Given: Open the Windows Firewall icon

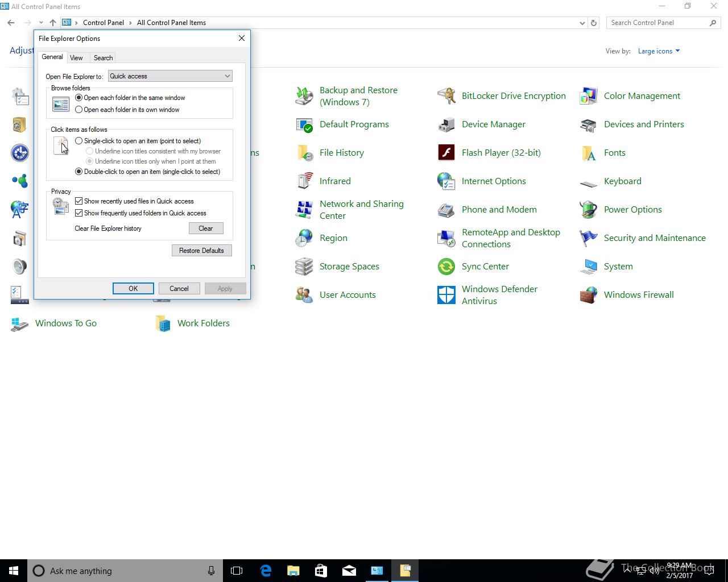Looking at the screenshot, I should tap(589, 295).
